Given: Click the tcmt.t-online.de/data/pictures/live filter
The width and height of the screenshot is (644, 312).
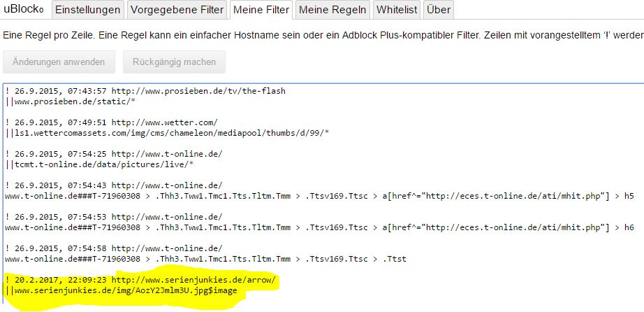Looking at the screenshot, I should (99, 164).
